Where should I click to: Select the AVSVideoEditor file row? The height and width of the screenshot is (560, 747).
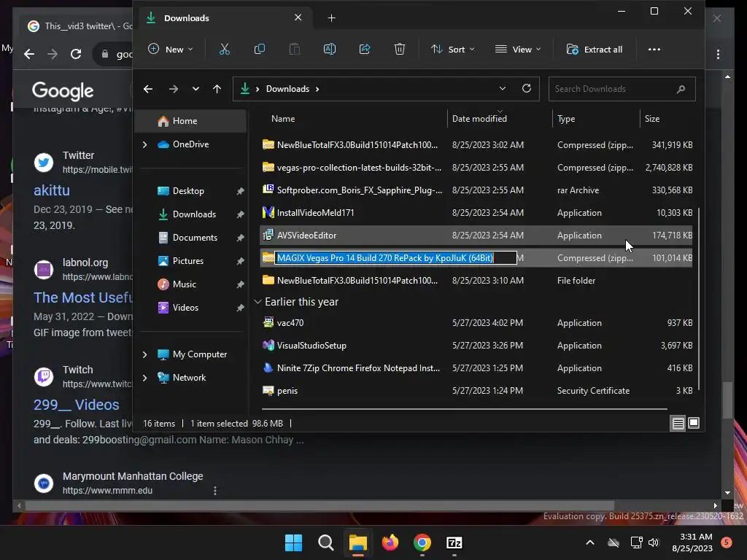[476, 236]
